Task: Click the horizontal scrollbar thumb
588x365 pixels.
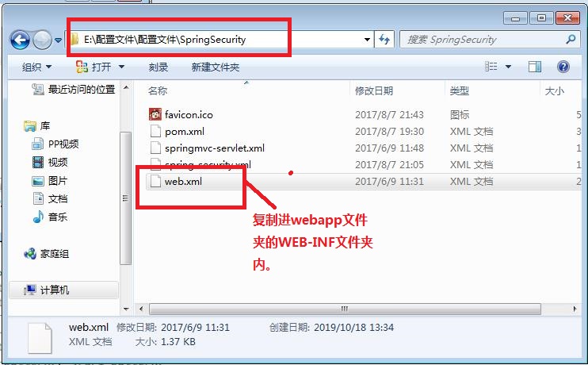Action: (345, 309)
